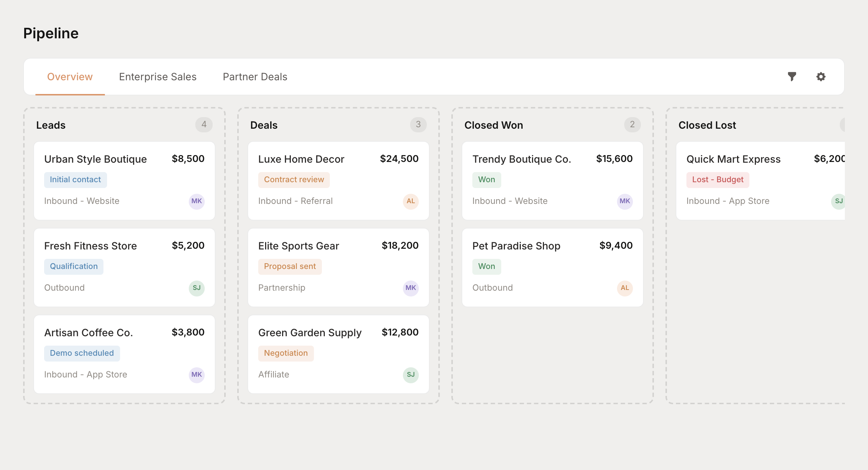The image size is (868, 470).
Task: Click AL avatar on Luxe Home Decor card
Action: tap(410, 201)
